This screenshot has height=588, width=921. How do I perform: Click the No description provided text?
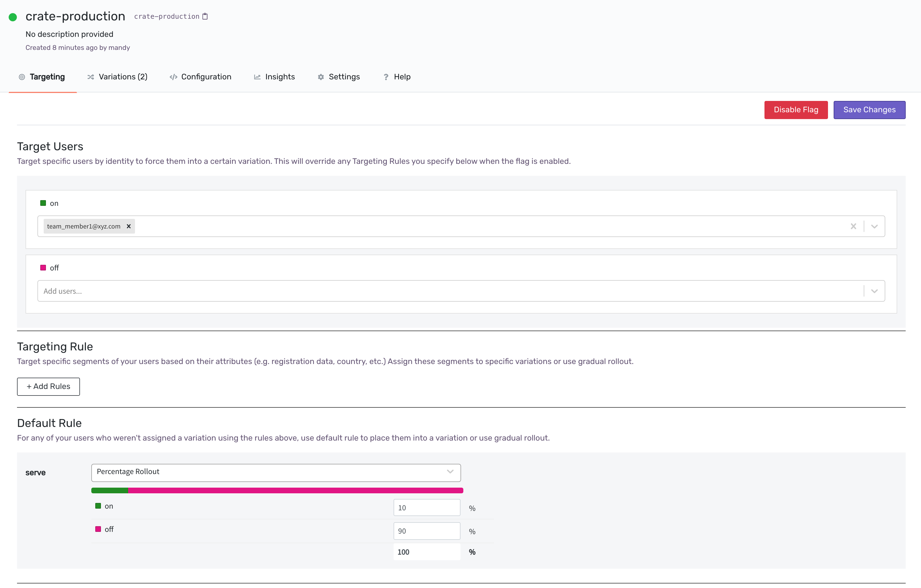(69, 34)
